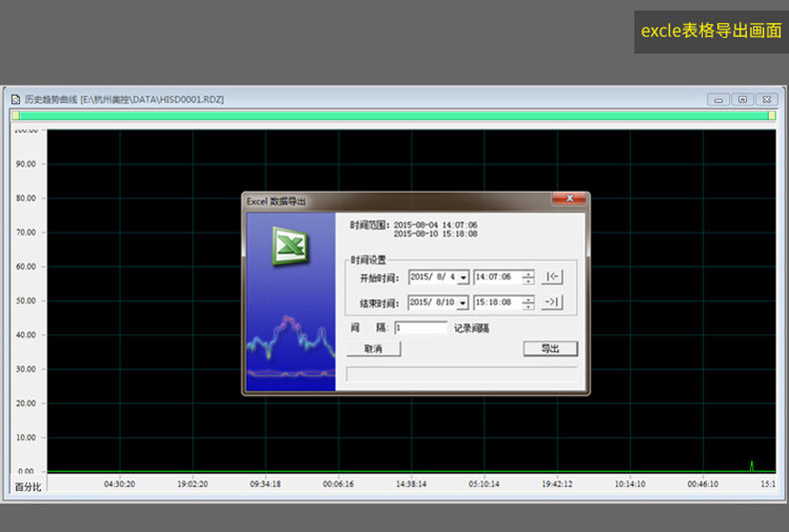Click the 历史趋势曲线 window title icon

coord(16,100)
